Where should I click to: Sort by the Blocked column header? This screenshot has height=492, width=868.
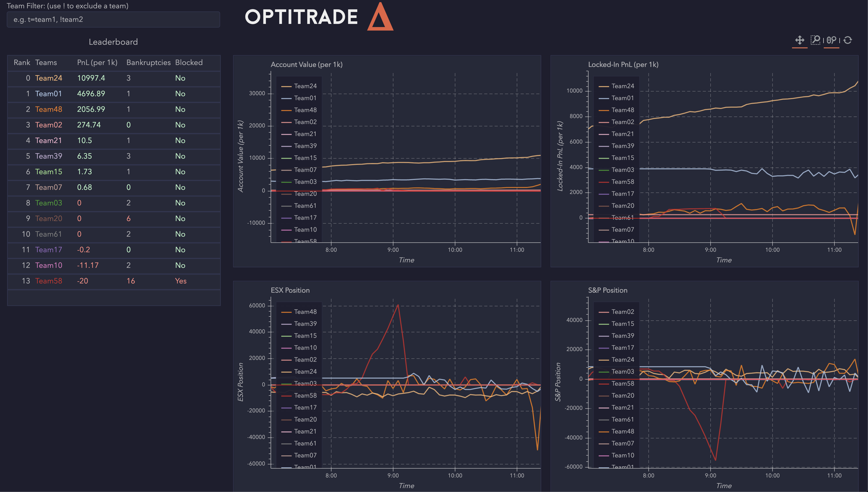189,62
